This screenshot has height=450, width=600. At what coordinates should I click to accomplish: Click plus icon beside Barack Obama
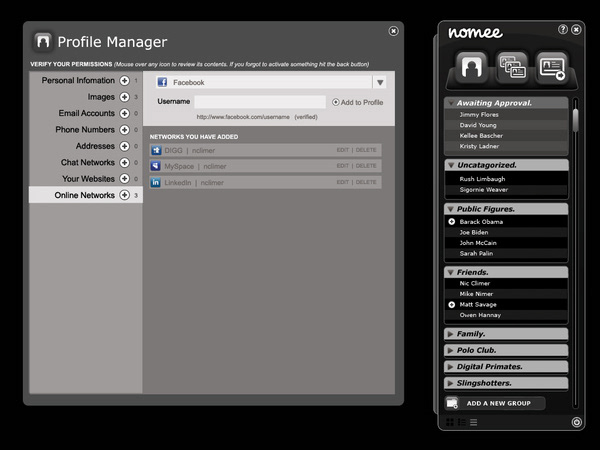452,222
